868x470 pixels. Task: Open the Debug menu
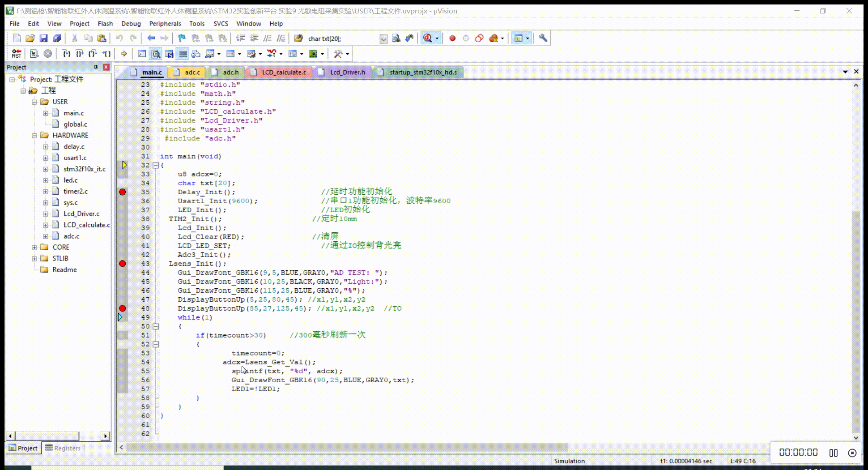pos(131,24)
